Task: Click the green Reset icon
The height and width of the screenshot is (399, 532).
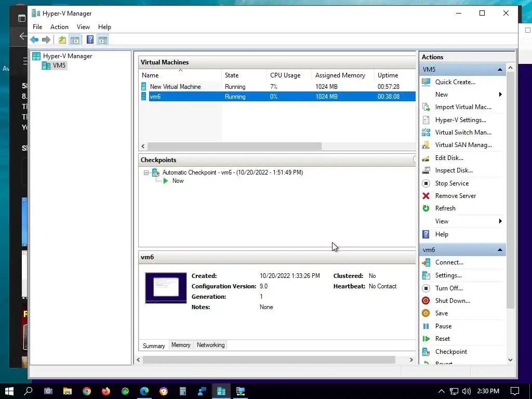Action: pyautogui.click(x=426, y=339)
